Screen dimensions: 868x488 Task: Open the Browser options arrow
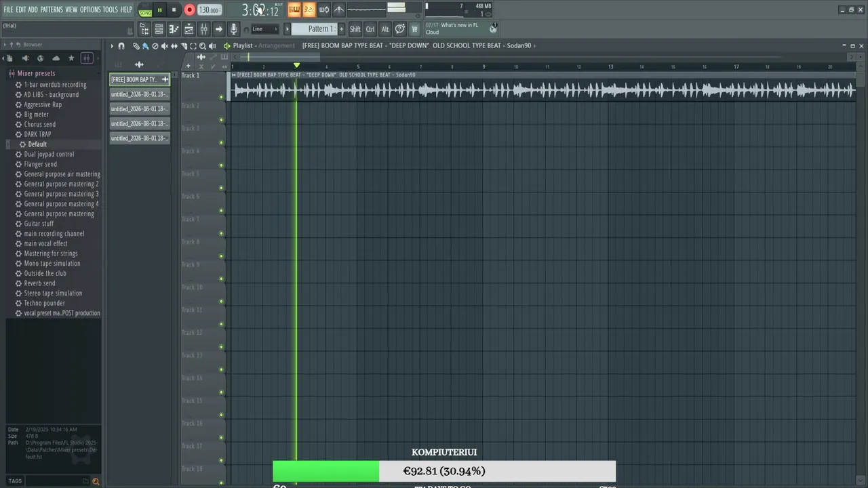pos(4,45)
